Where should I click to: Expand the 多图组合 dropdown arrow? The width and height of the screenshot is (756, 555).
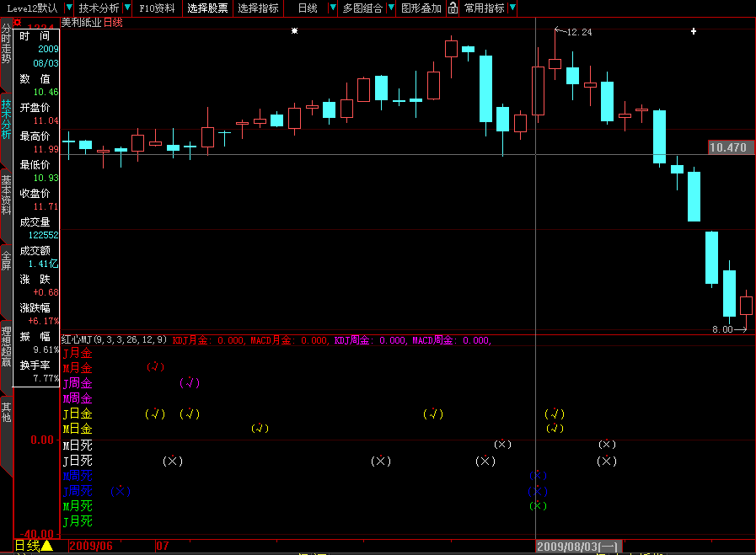click(x=391, y=8)
